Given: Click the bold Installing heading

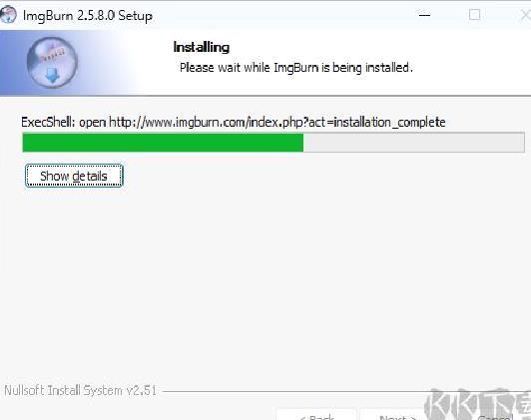Looking at the screenshot, I should pyautogui.click(x=202, y=47).
